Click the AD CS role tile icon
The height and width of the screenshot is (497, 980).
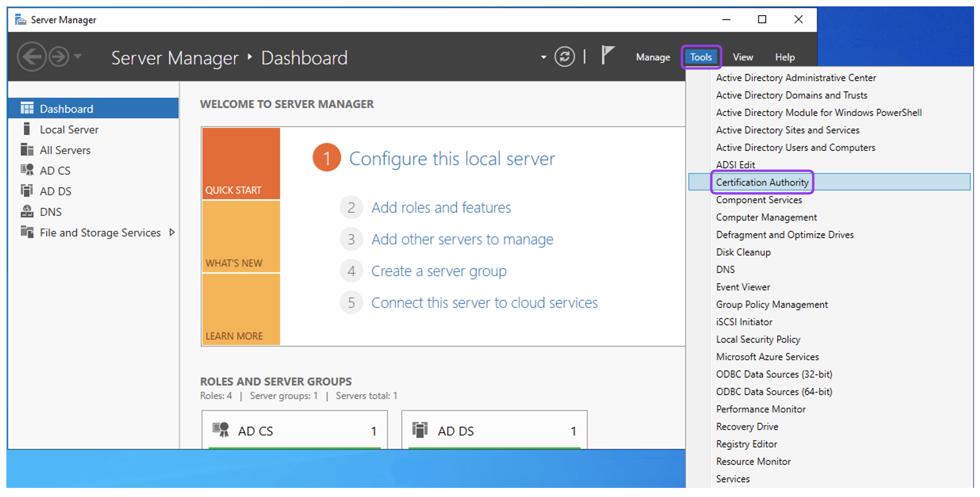click(x=221, y=430)
